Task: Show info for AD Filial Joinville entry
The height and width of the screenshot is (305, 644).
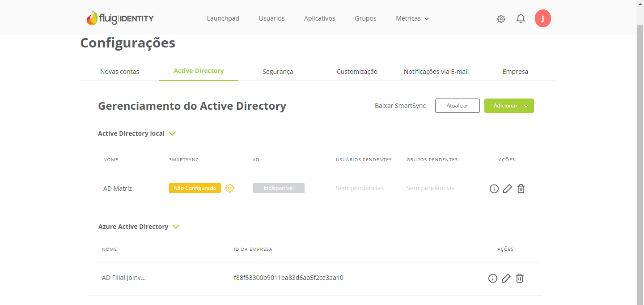Action: 492,278
